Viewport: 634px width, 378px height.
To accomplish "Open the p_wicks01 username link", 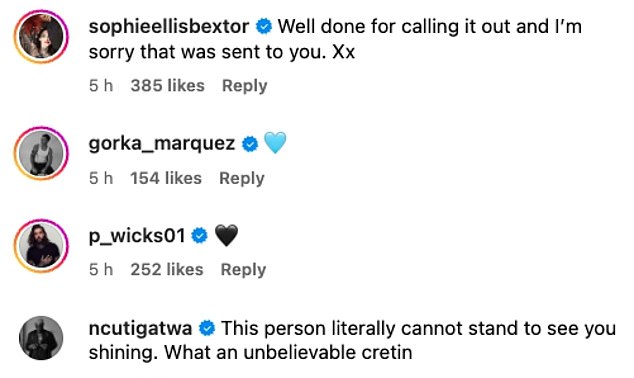I will point(137,236).
